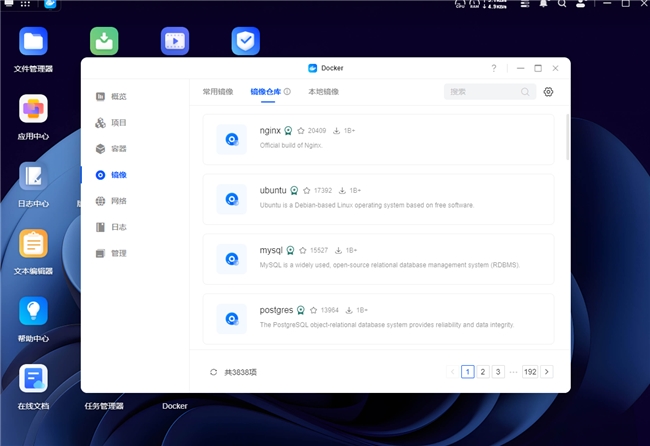Select 镜像 images in Docker sidebar
650x446 pixels.
pyautogui.click(x=111, y=175)
